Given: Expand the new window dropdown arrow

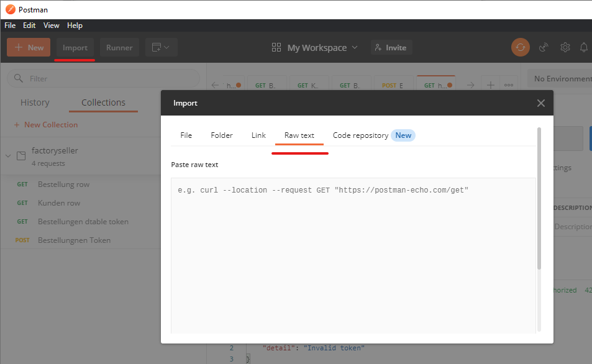Looking at the screenshot, I should [166, 48].
